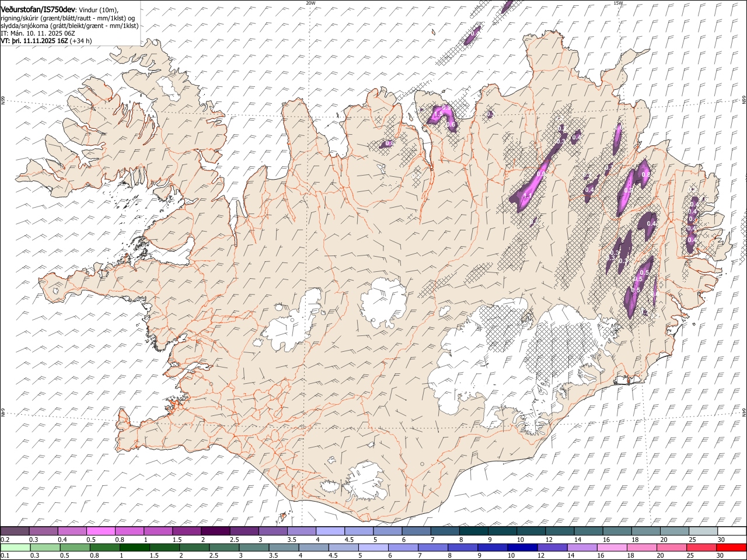Click the bright pink 0.5 swatch in purple legend
The width and height of the screenshot is (747, 560).
pos(100,531)
